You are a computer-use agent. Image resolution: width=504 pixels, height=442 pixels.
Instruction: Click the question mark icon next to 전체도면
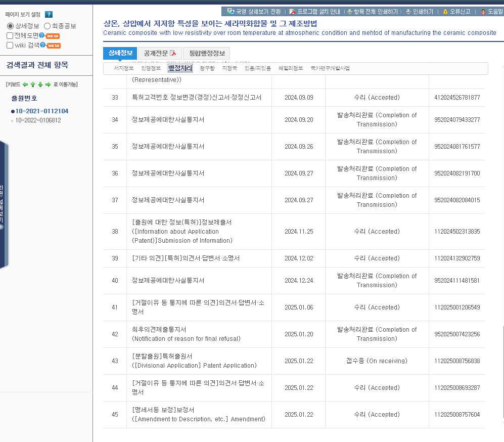click(42, 35)
